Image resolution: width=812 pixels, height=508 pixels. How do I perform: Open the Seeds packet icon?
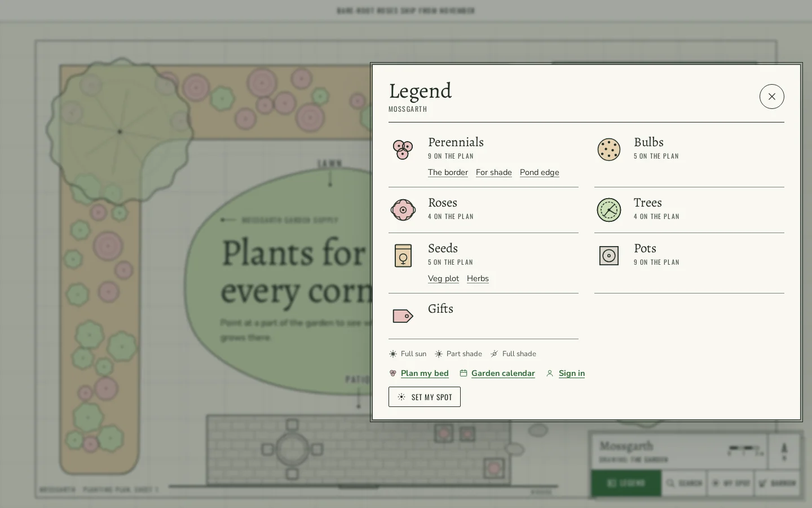point(403,256)
